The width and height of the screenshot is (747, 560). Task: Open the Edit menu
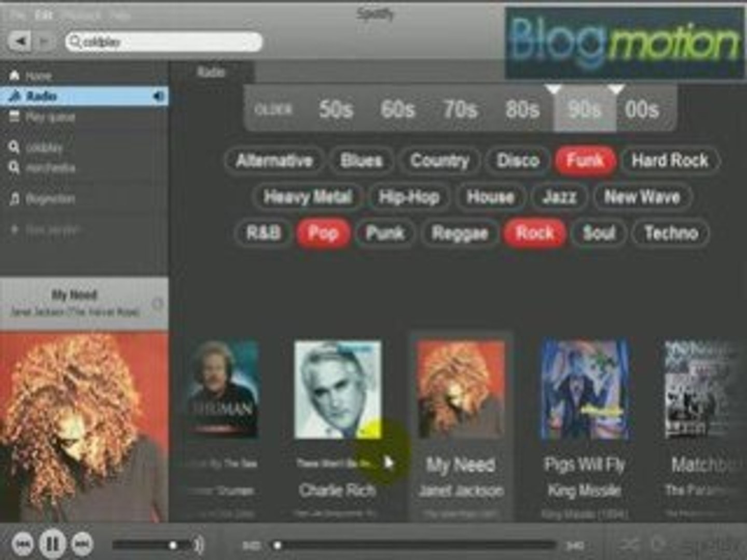(44, 15)
